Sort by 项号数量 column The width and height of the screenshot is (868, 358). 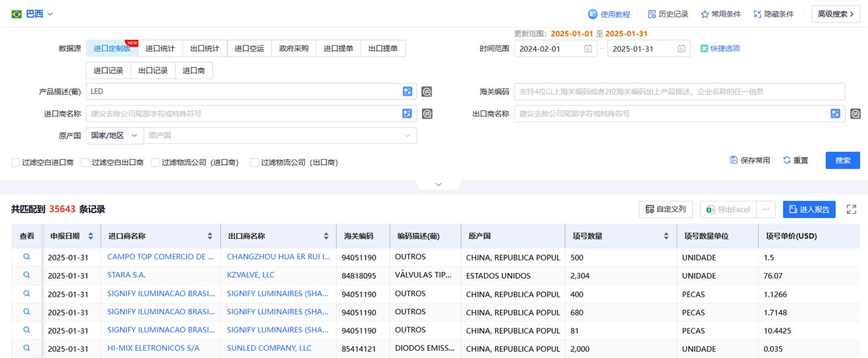[667, 236]
